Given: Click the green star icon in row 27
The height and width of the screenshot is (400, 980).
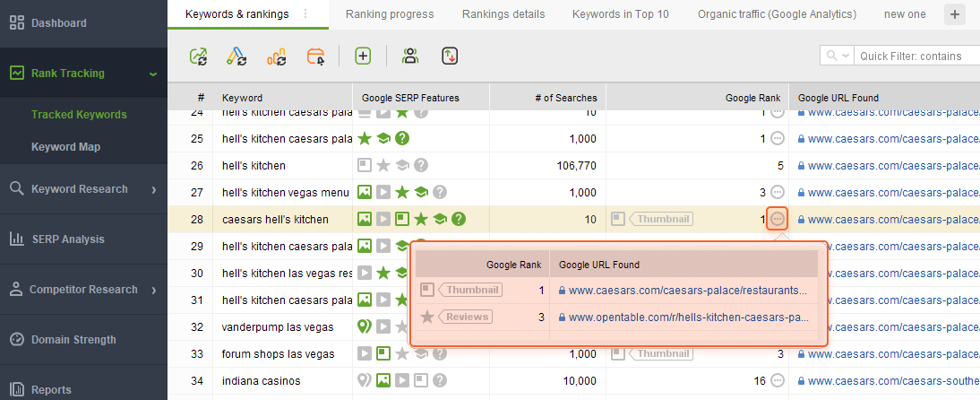Looking at the screenshot, I should point(402,192).
